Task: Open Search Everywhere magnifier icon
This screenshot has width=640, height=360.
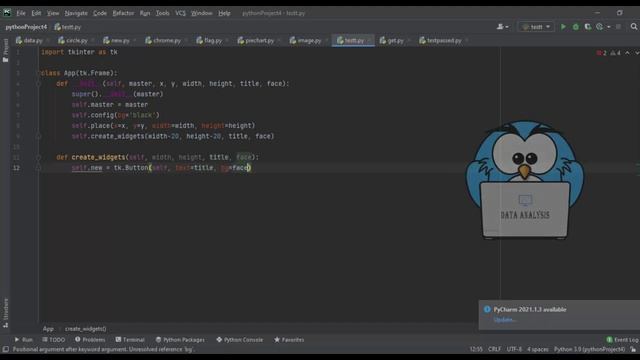Action: [633, 27]
